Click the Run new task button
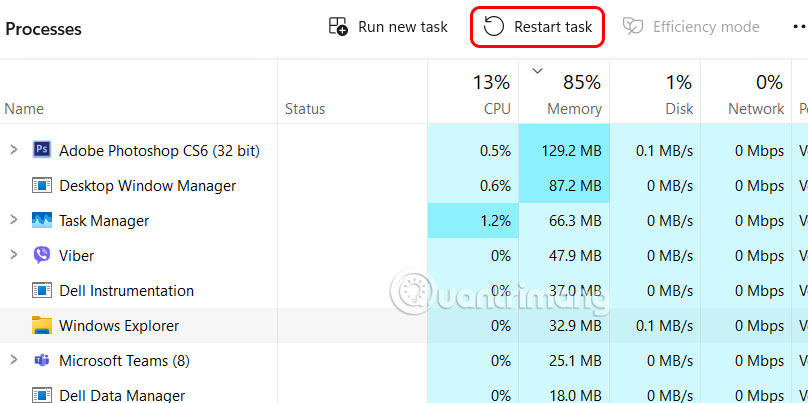 click(389, 26)
